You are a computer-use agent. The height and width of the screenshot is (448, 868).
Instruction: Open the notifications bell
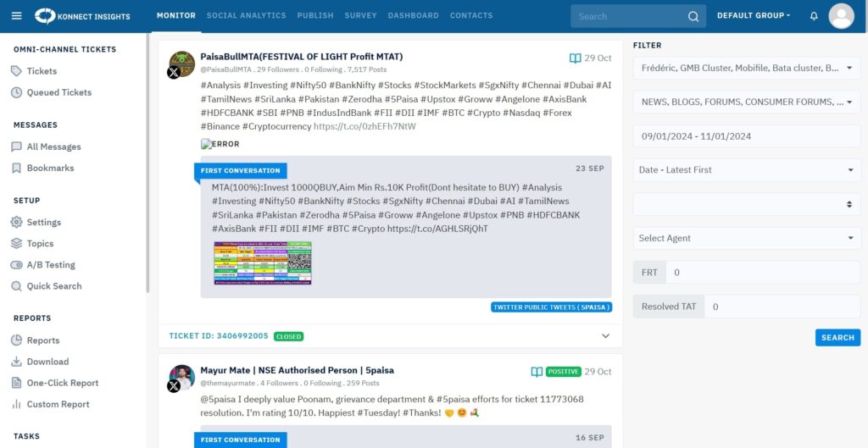[x=814, y=16]
